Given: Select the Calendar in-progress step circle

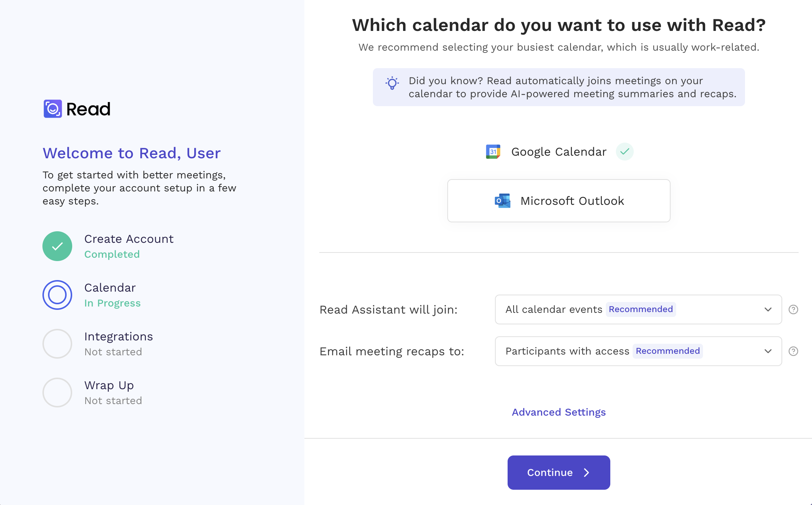Looking at the screenshot, I should (57, 295).
